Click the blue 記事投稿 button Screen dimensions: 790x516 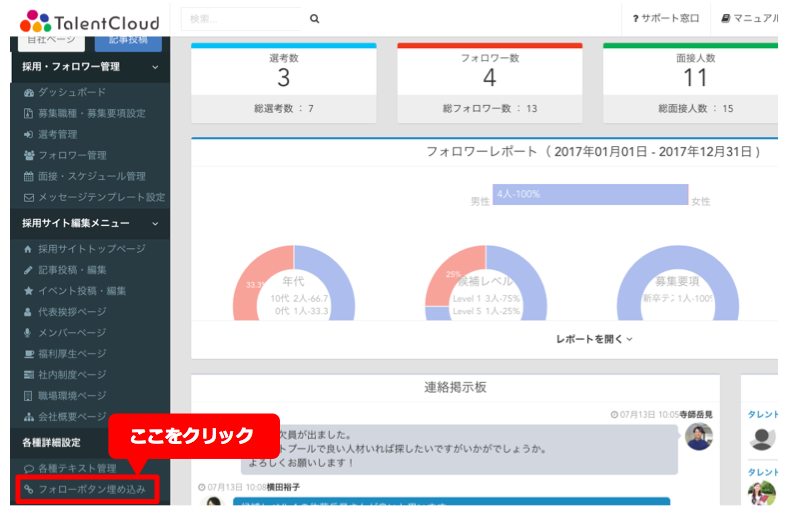coord(128,41)
